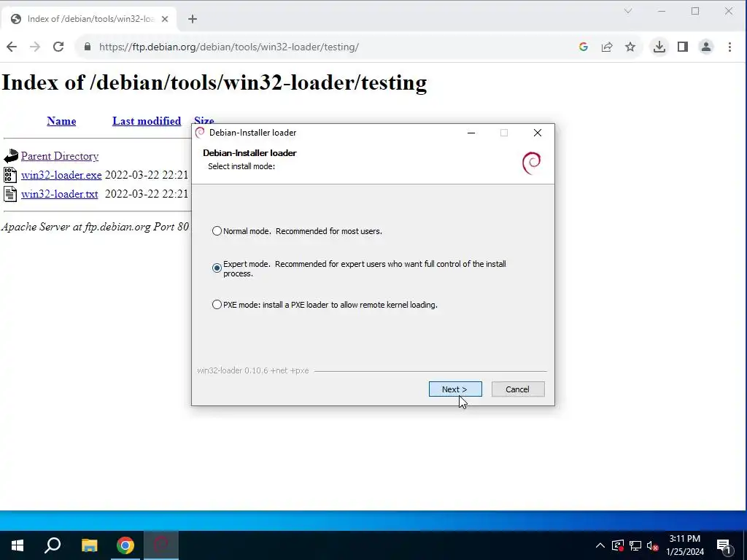This screenshot has height=560, width=747.
Task: Close the Debian-Installer loader window
Action: tap(538, 133)
